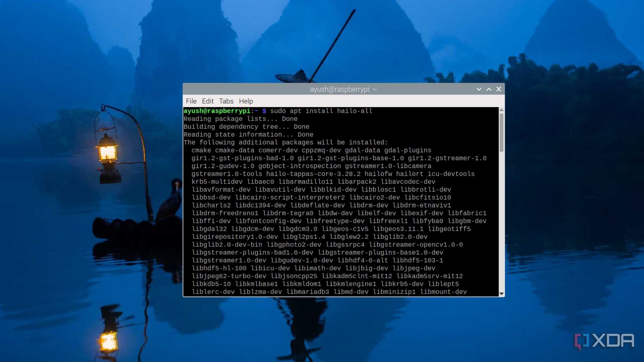Click the package 'libcairo-script-interpreter2'
The width and height of the screenshot is (644, 362).
point(290,197)
